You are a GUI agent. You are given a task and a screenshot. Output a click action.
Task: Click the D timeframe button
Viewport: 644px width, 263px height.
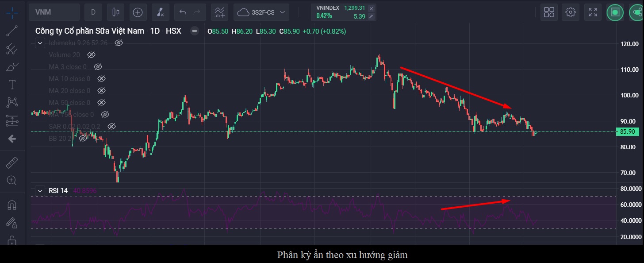coord(93,12)
